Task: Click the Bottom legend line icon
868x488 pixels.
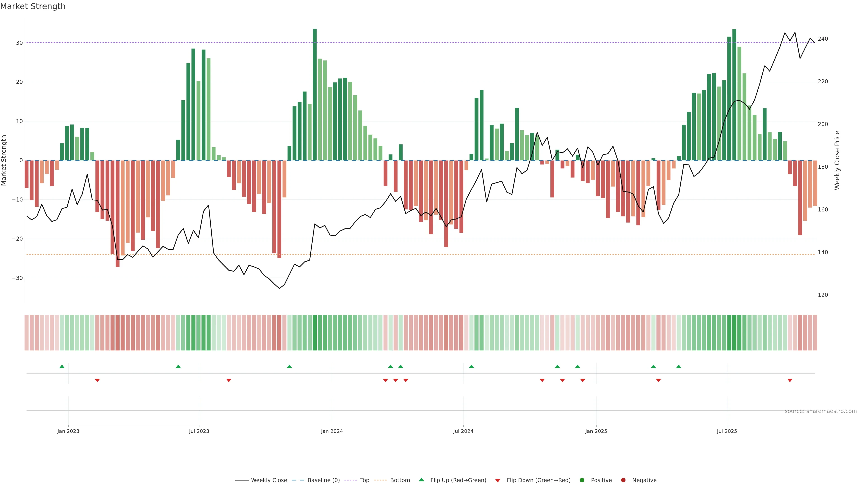Action: click(380, 480)
